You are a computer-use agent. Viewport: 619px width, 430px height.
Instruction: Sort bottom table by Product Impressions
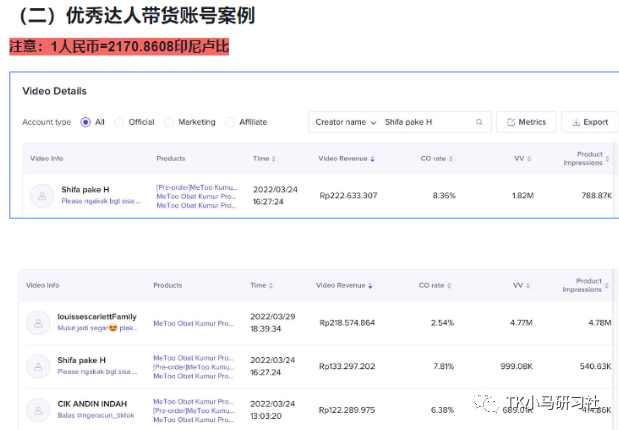(x=606, y=285)
